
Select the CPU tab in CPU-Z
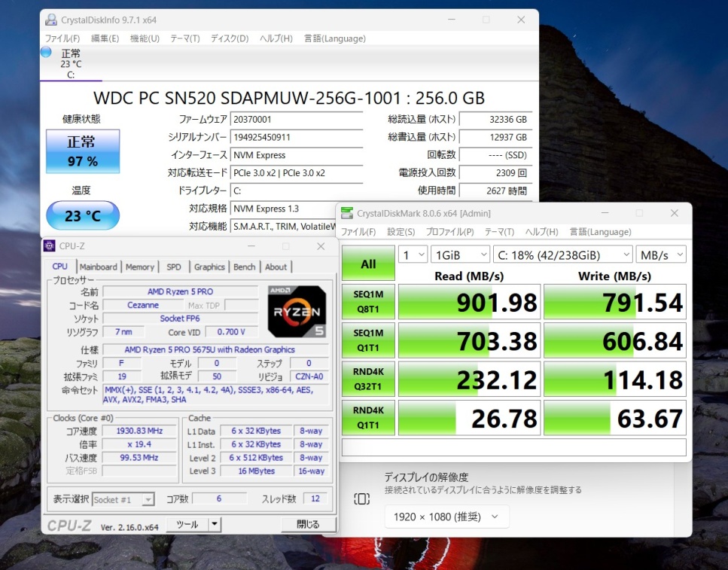[x=60, y=267]
